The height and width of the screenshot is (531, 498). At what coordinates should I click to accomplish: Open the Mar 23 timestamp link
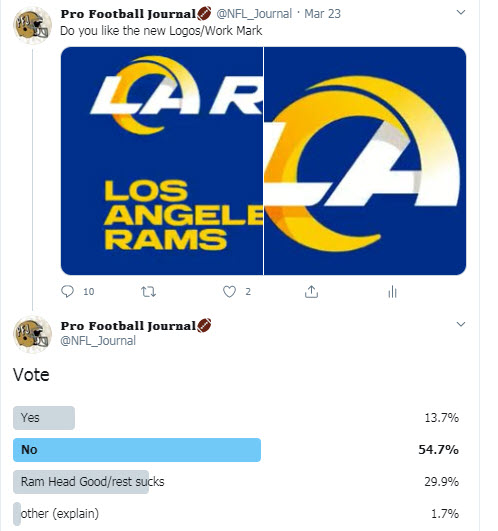click(322, 14)
